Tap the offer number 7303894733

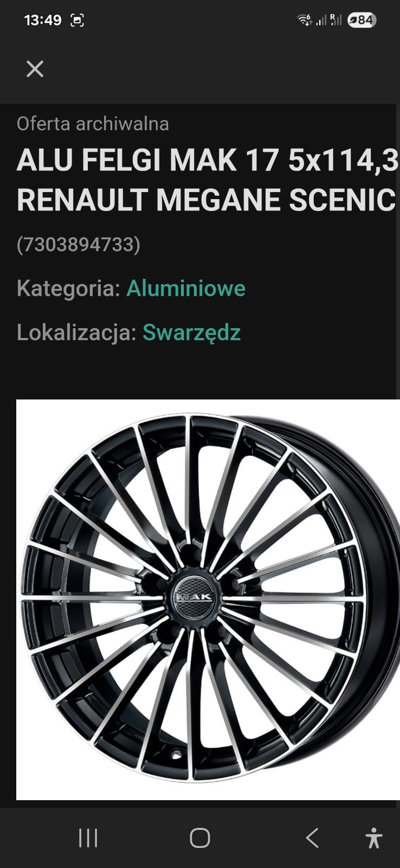pos(79,245)
